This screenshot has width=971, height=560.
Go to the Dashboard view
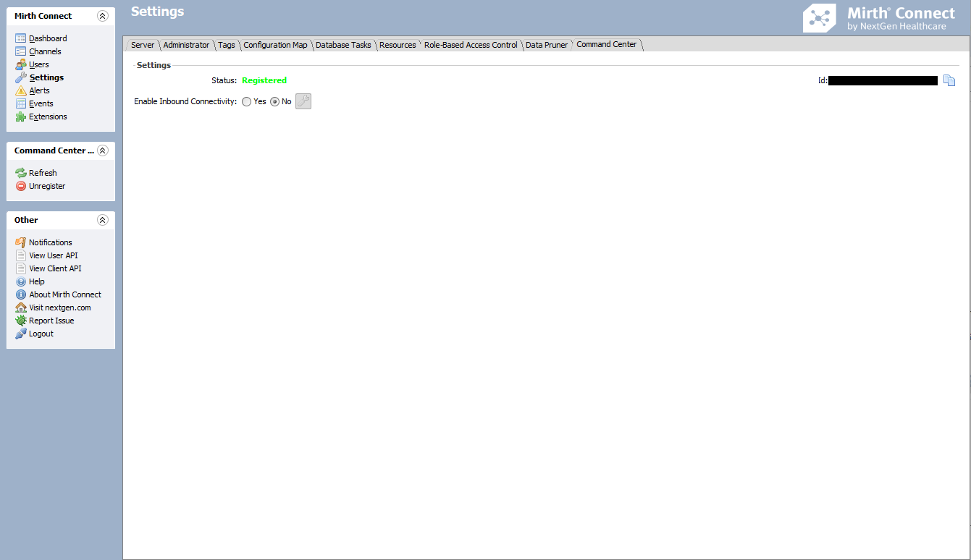48,38
